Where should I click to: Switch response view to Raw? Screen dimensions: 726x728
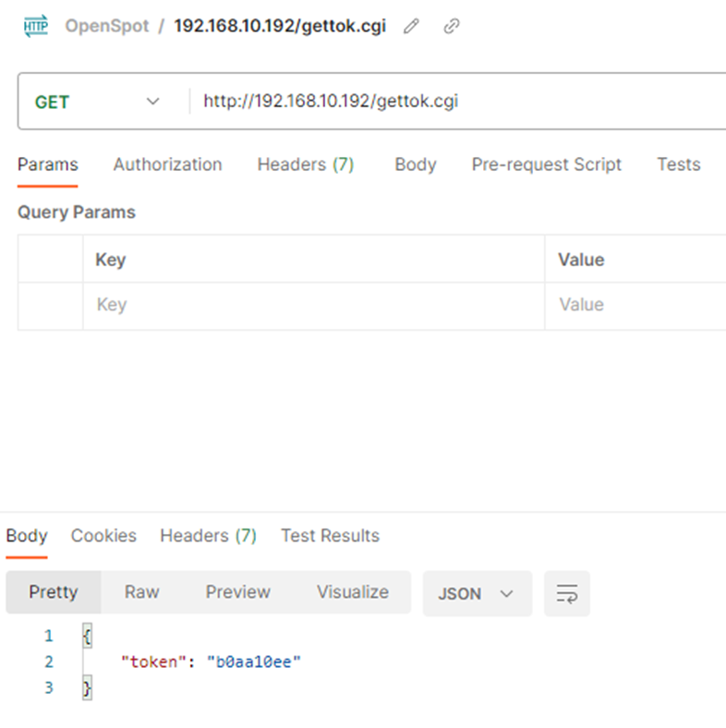coord(141,592)
